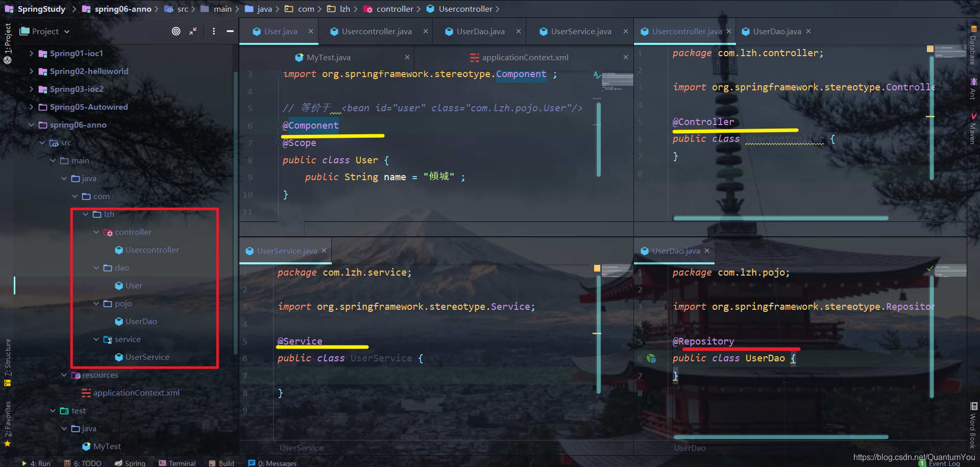This screenshot has height=467, width=980.
Task: Click the vertical scrollbar in User.java editor
Action: (x=599, y=139)
